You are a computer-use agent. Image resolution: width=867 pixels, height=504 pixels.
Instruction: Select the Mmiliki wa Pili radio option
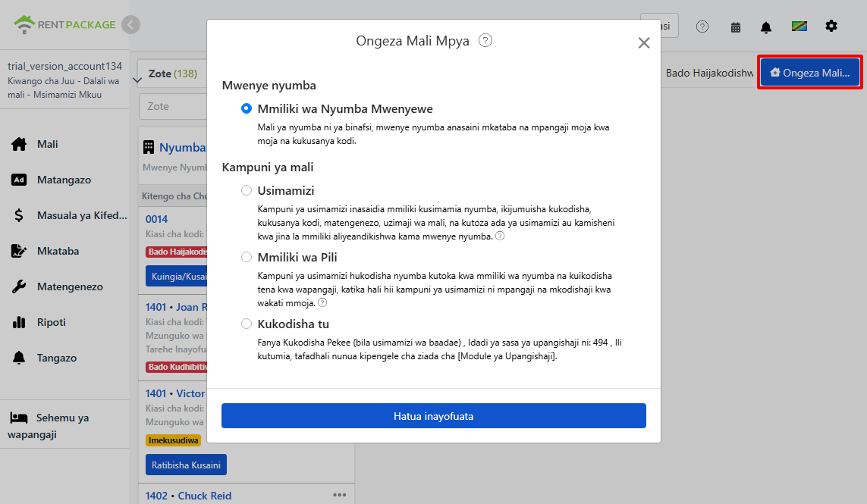pos(247,258)
